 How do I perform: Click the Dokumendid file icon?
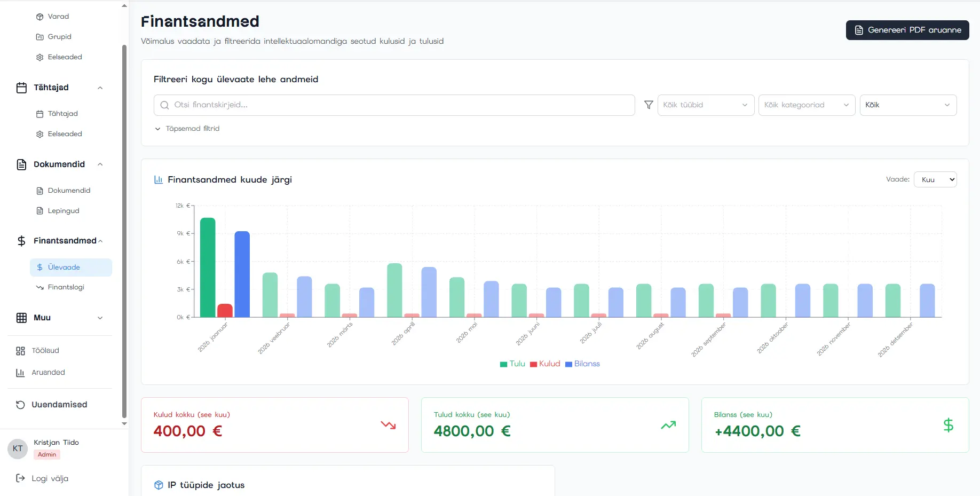21,164
